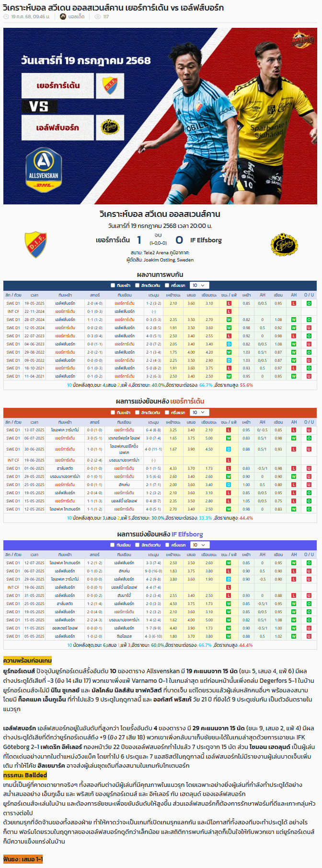Viewport: 322px width, 868px height.
Task: Click the 66.7% handicap rate under head-to-head table
Action: point(206,385)
